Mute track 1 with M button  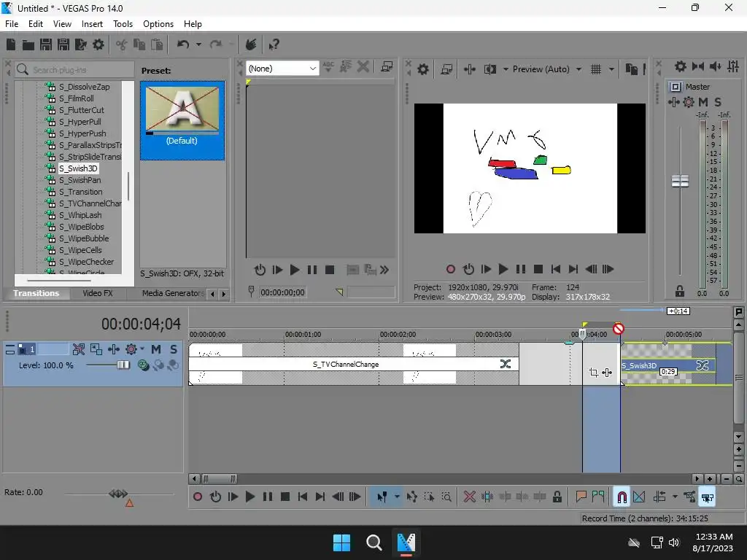156,349
